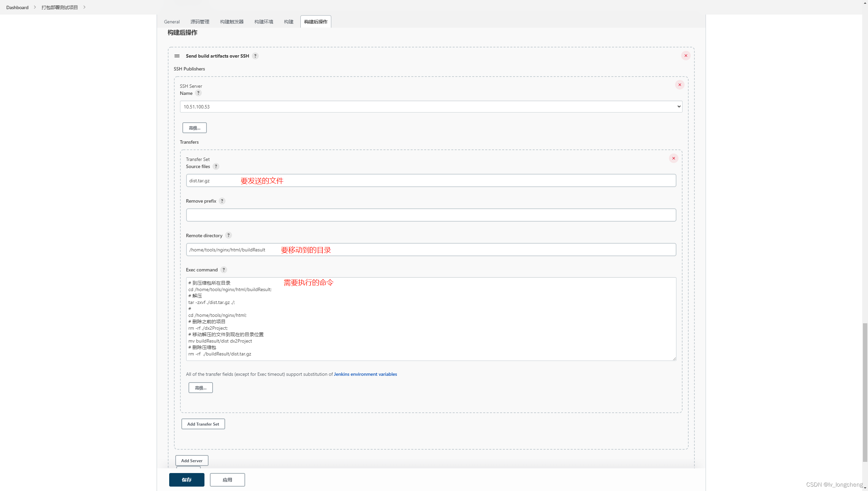The height and width of the screenshot is (491, 868).
Task: Click into the Exec command textarea
Action: pos(431,319)
